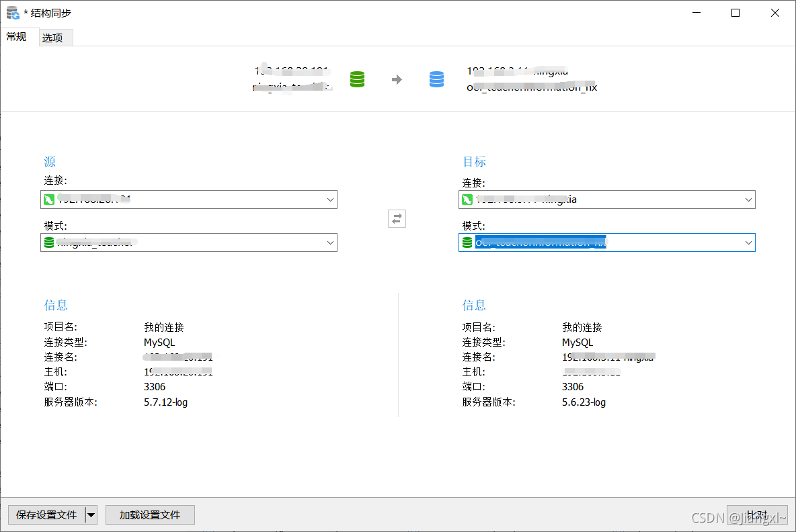Screen dimensions: 796x532
Task: Click the left 信息 heading
Action: pos(56,306)
